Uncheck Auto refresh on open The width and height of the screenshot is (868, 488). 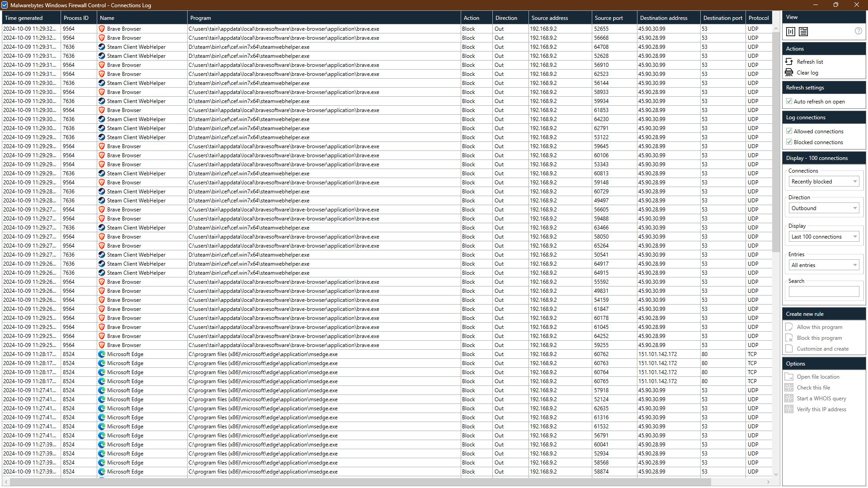789,102
